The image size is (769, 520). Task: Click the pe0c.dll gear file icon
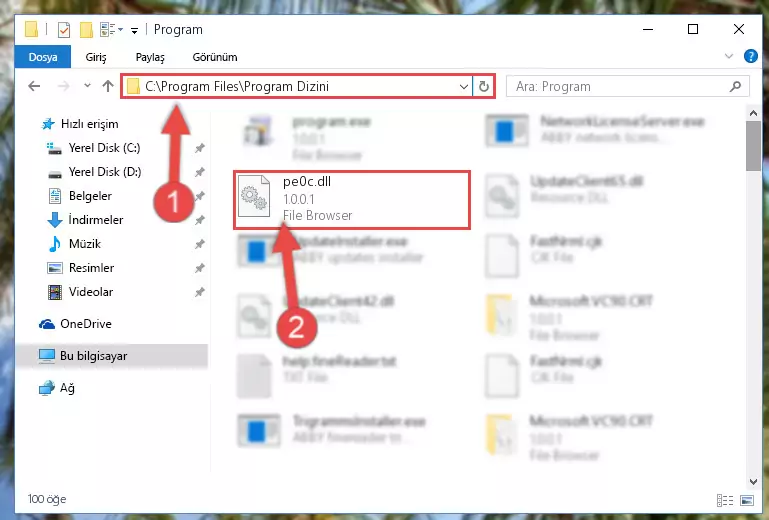pyautogui.click(x=254, y=196)
